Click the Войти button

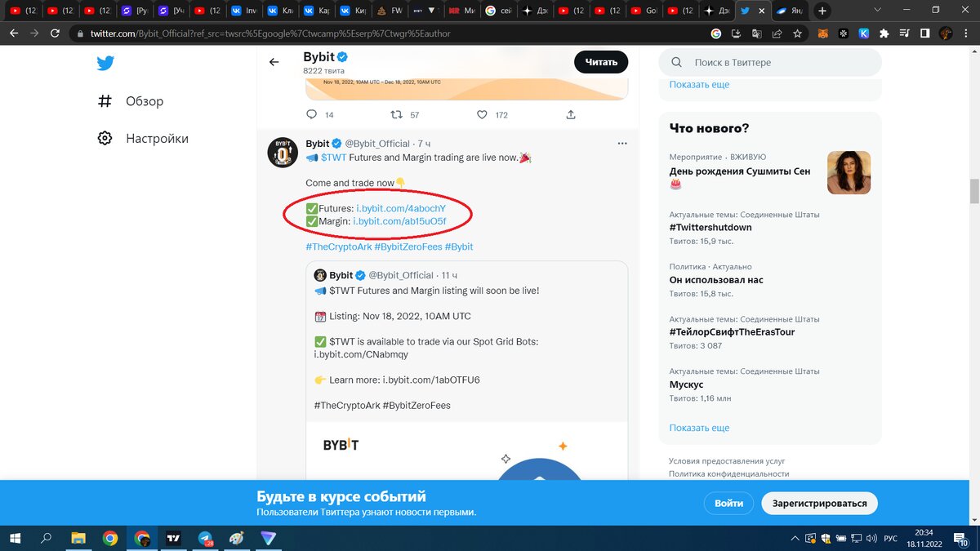[x=728, y=503]
